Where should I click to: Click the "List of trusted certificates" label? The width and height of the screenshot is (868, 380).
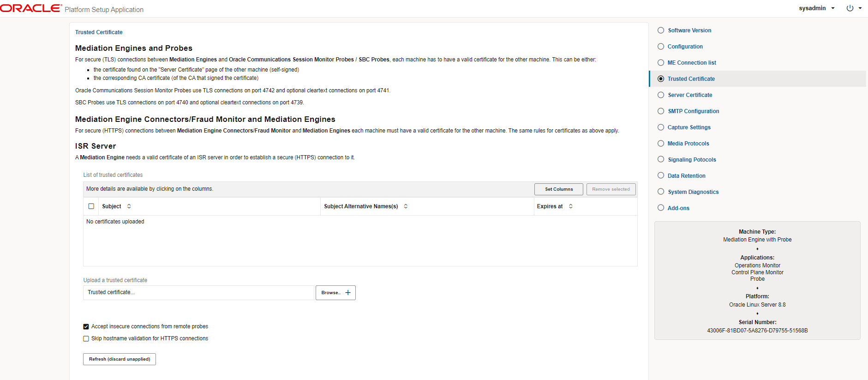113,175
